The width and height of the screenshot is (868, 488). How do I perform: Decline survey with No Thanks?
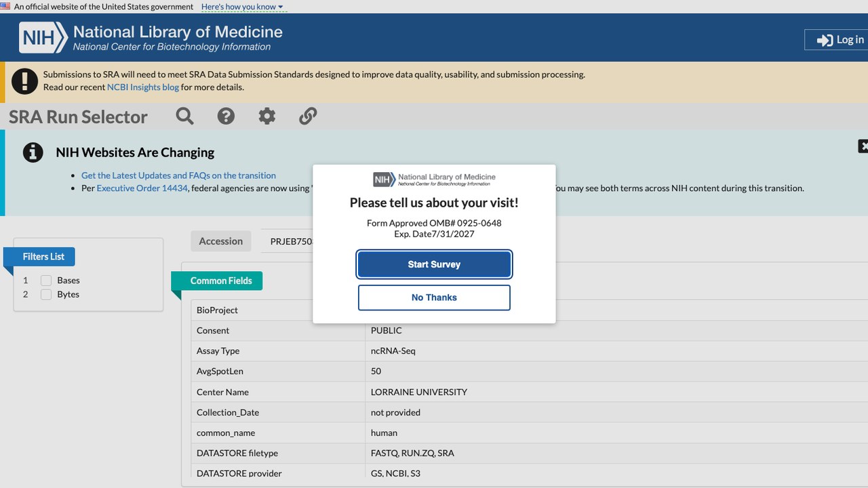(434, 298)
